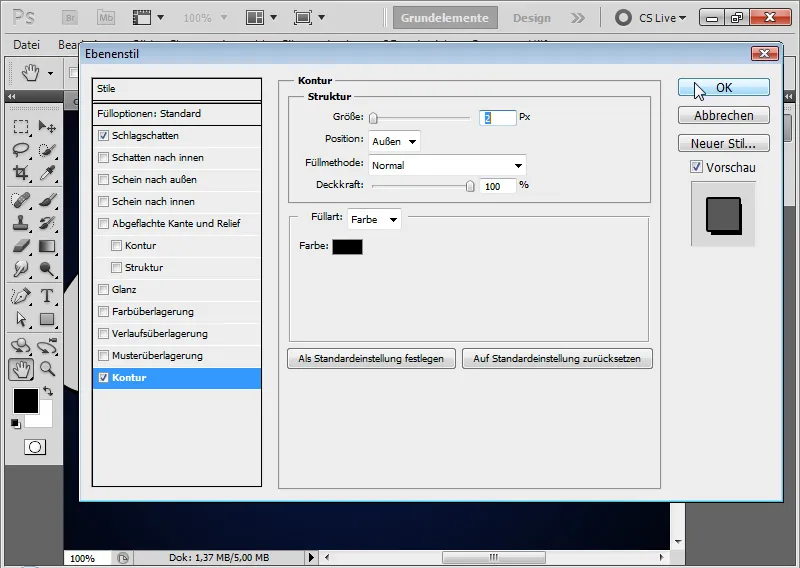
Task: Select the Quick Selection tool
Action: coord(47,150)
